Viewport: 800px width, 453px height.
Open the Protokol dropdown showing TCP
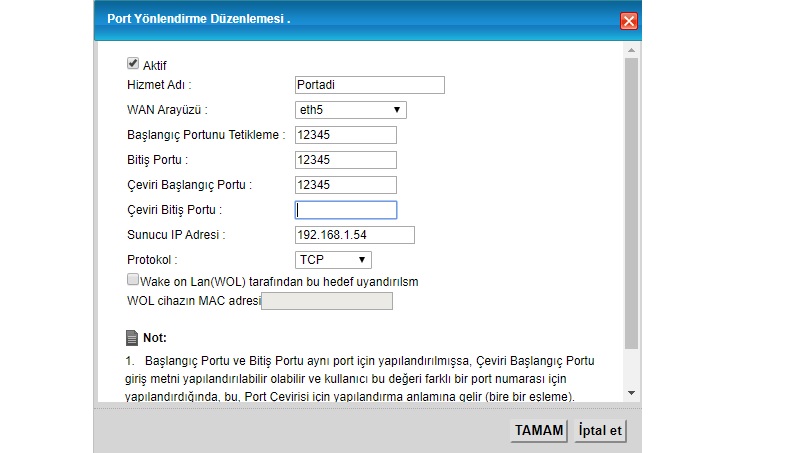pyautogui.click(x=333, y=260)
